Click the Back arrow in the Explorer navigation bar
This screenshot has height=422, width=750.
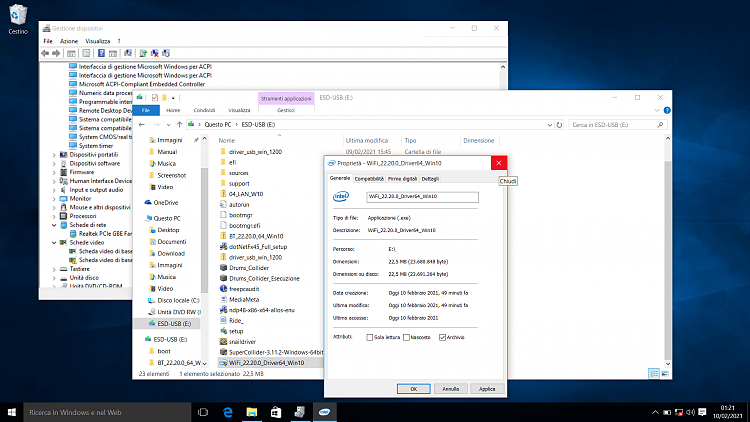pyautogui.click(x=142, y=124)
